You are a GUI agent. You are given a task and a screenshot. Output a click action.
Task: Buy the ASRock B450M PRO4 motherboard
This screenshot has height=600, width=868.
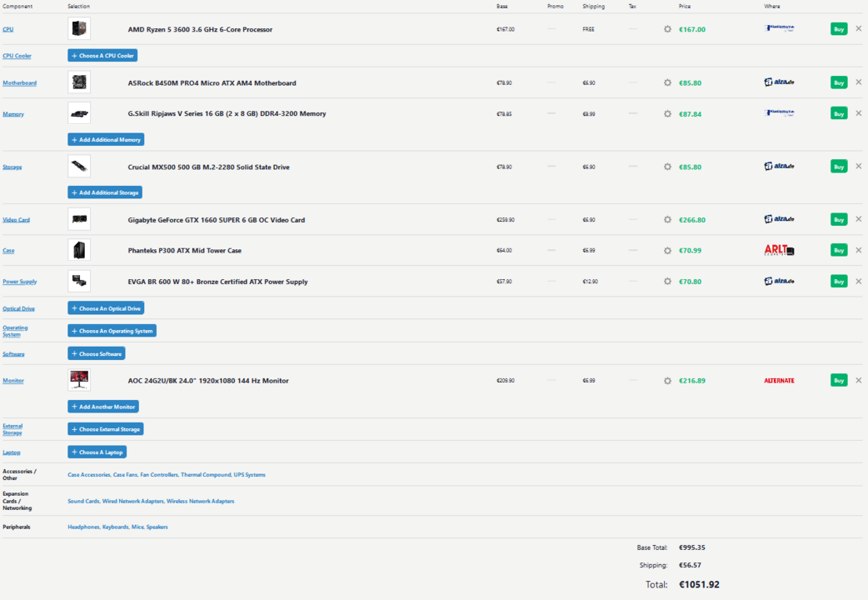click(x=839, y=82)
